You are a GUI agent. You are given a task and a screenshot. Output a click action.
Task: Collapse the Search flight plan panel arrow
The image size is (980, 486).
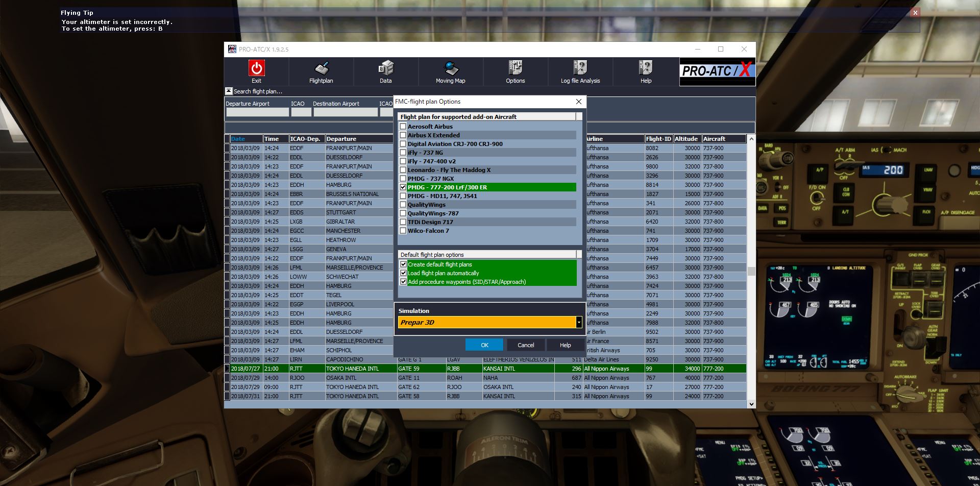pos(229,91)
